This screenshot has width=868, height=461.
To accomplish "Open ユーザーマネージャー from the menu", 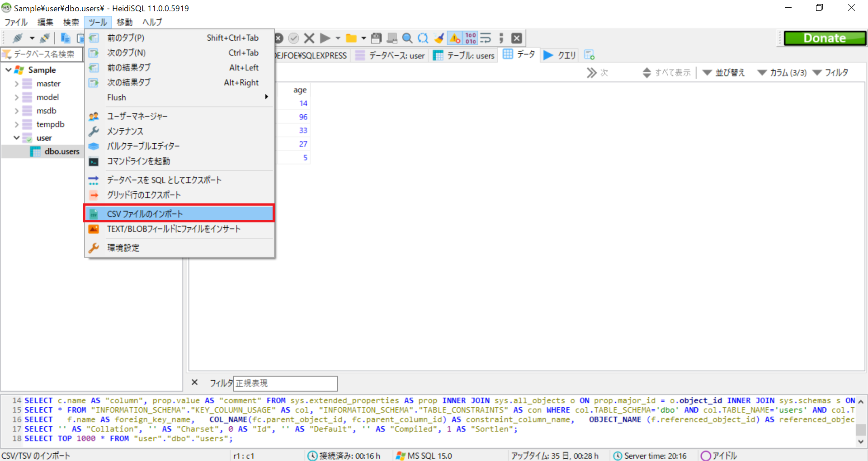I will pos(179,117).
